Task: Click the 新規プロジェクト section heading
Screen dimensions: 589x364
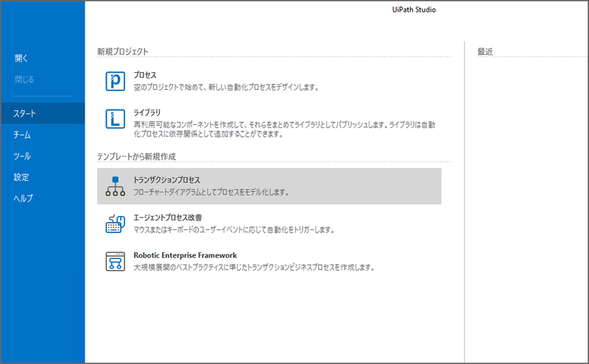Action: click(x=123, y=51)
